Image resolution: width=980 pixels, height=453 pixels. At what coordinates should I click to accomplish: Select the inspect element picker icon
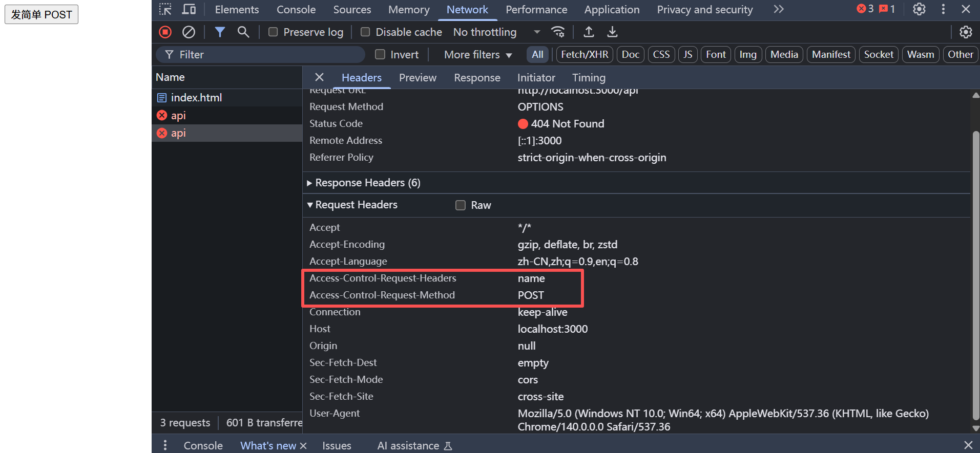coord(165,9)
